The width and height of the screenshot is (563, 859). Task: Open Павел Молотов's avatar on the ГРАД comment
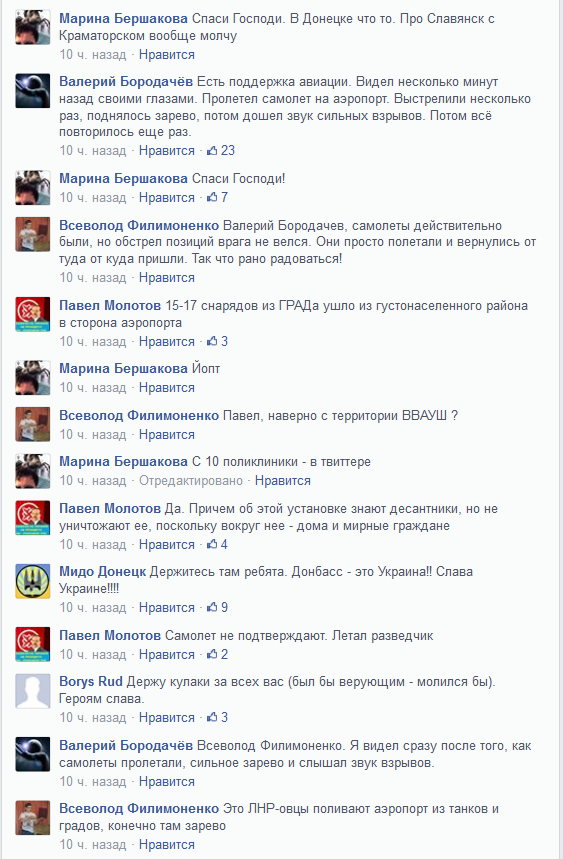[33, 314]
